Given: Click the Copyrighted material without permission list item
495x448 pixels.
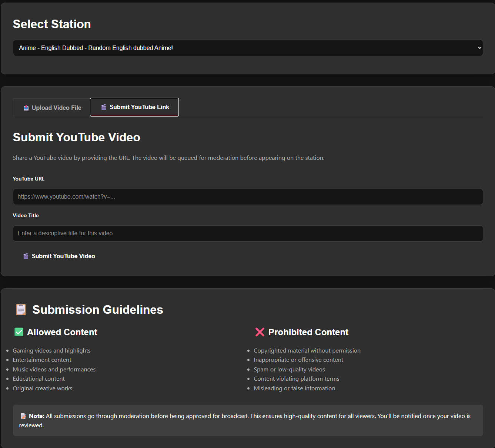Looking at the screenshot, I should [307, 350].
